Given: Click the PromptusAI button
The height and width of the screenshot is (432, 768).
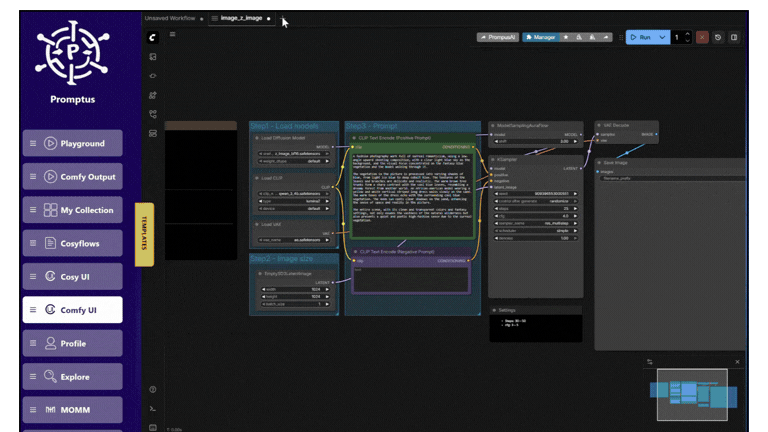Looking at the screenshot, I should coord(498,37).
